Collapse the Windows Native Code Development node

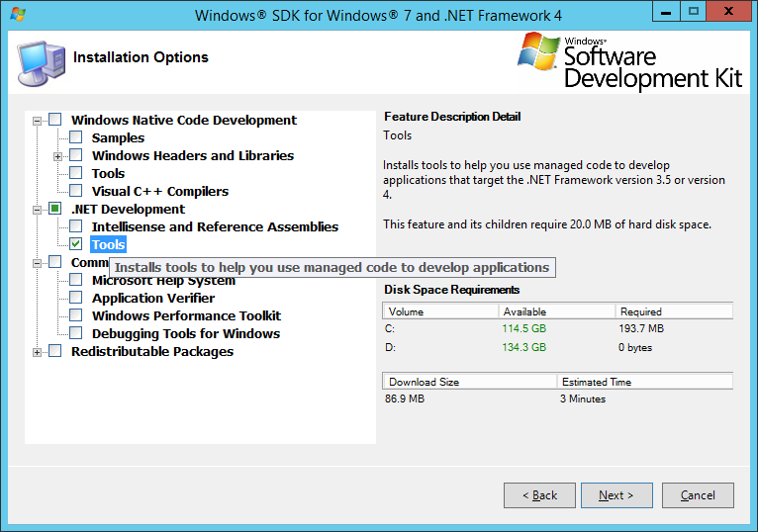pyautogui.click(x=38, y=121)
